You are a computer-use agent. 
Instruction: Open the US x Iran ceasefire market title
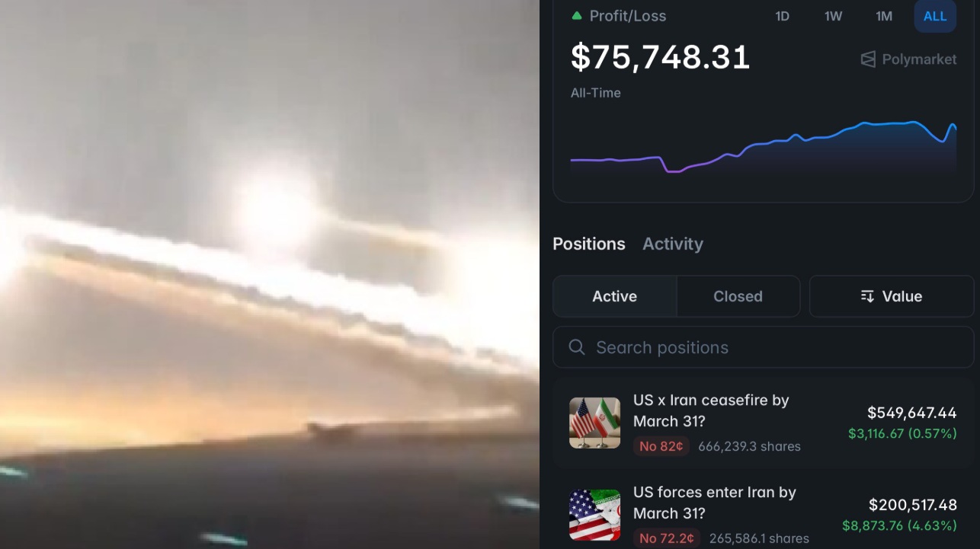click(711, 410)
